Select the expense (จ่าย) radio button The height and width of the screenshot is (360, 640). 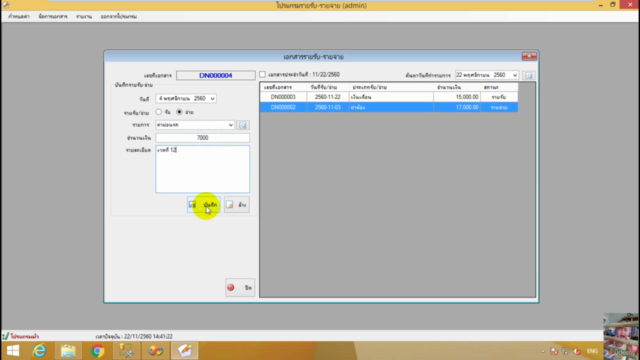click(x=179, y=112)
